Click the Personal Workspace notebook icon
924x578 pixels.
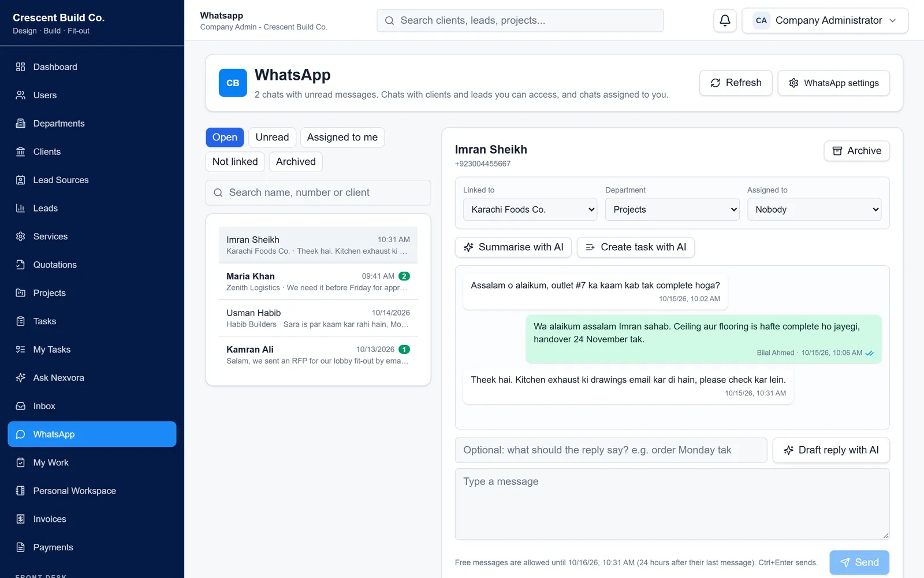click(21, 491)
